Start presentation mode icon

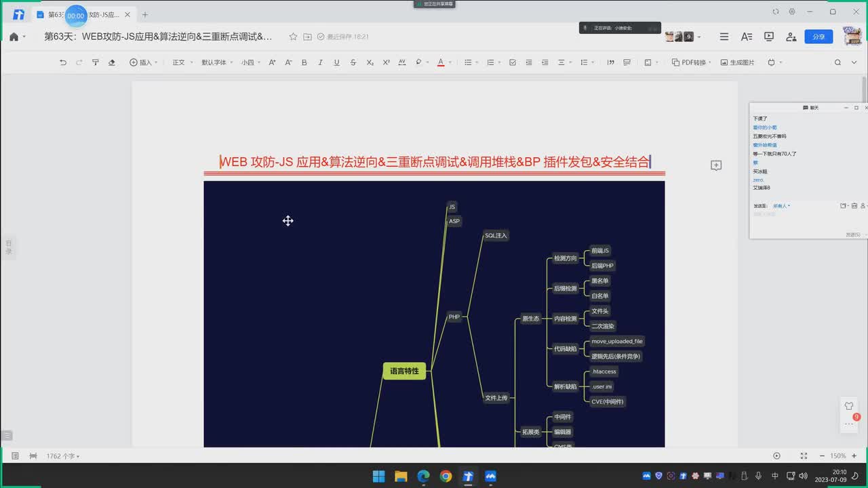pyautogui.click(x=769, y=37)
